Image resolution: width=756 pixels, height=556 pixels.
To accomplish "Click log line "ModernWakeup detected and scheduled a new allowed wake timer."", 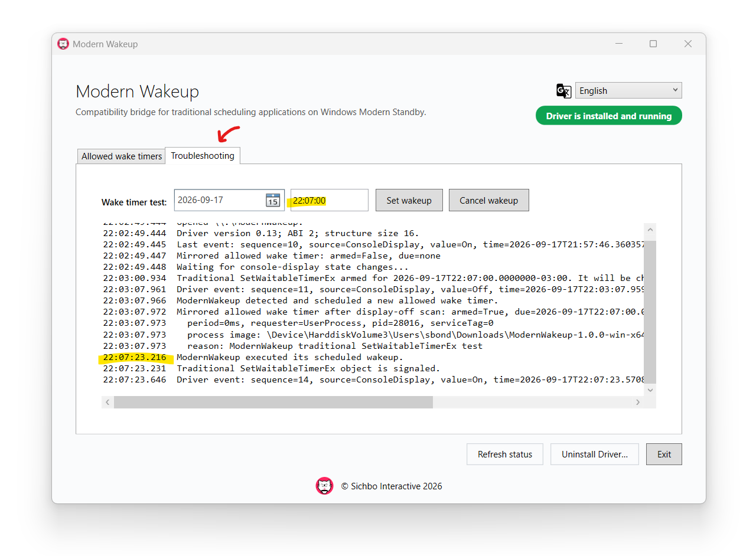I will click(x=337, y=300).
